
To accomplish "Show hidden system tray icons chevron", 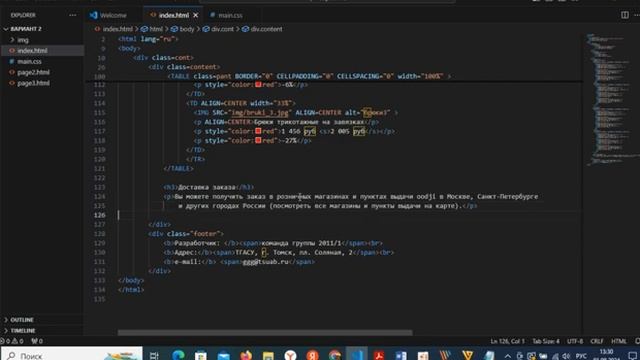I will [507, 356].
